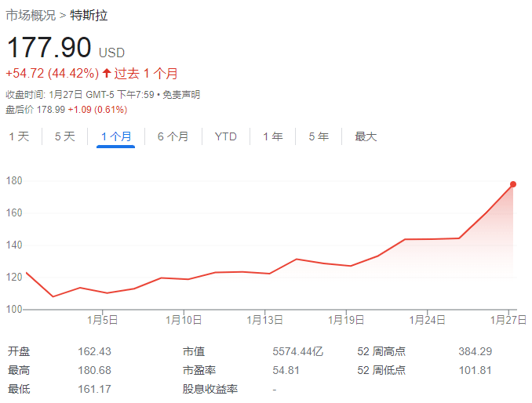
Task: Click the 101.81 52-week low value
Action: 476,370
